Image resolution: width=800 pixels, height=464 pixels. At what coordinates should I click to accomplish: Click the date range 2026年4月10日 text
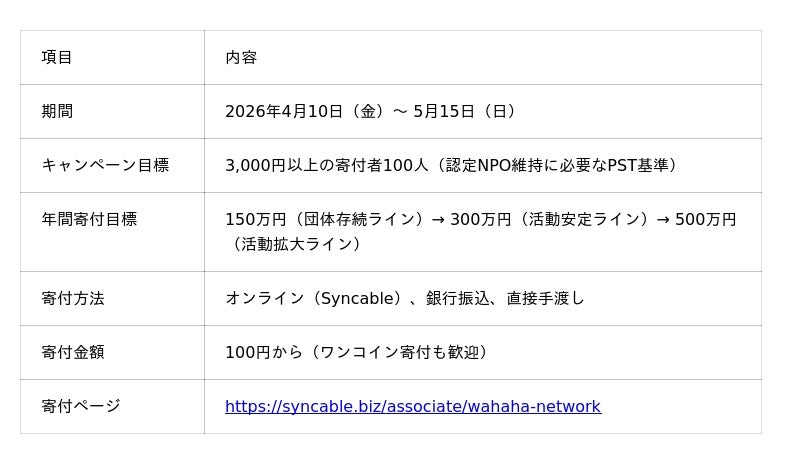[x=284, y=111]
